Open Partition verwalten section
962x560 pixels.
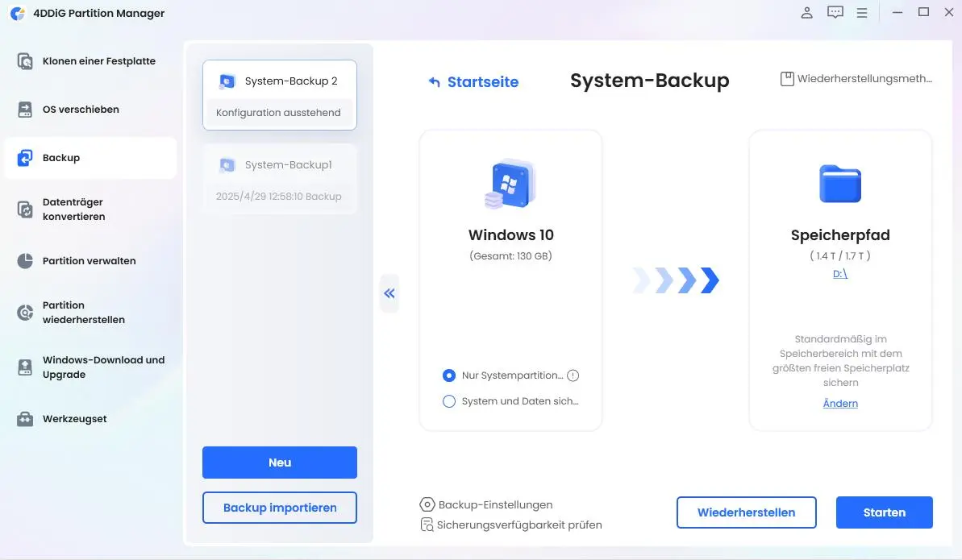coord(91,261)
